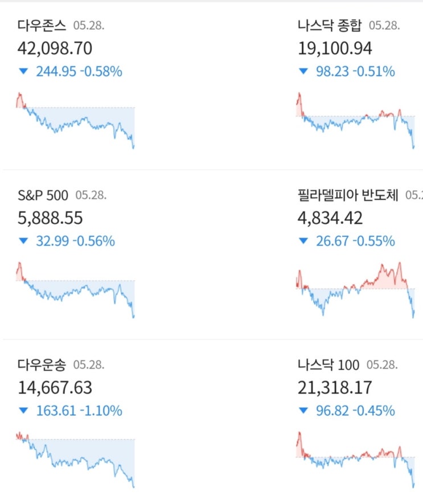
Task: Click the down triangle for 필라델피아 반도체 change 26.67
Action: (303, 241)
